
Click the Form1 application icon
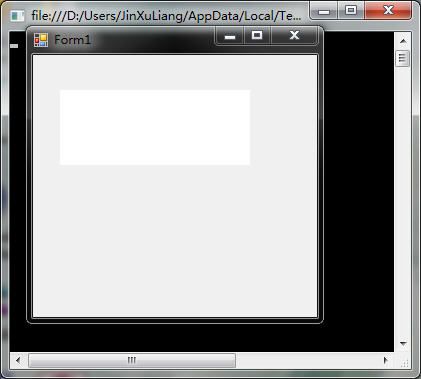(x=41, y=40)
